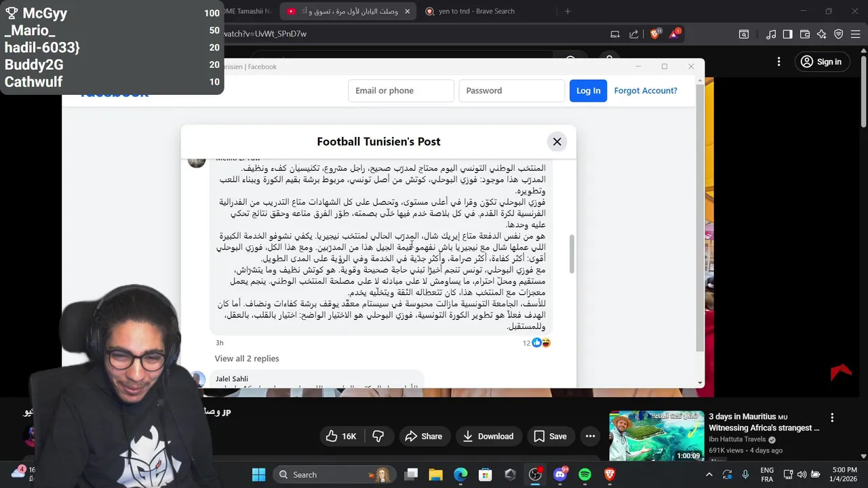
Task: Click the taskbar Search box
Action: [335, 474]
